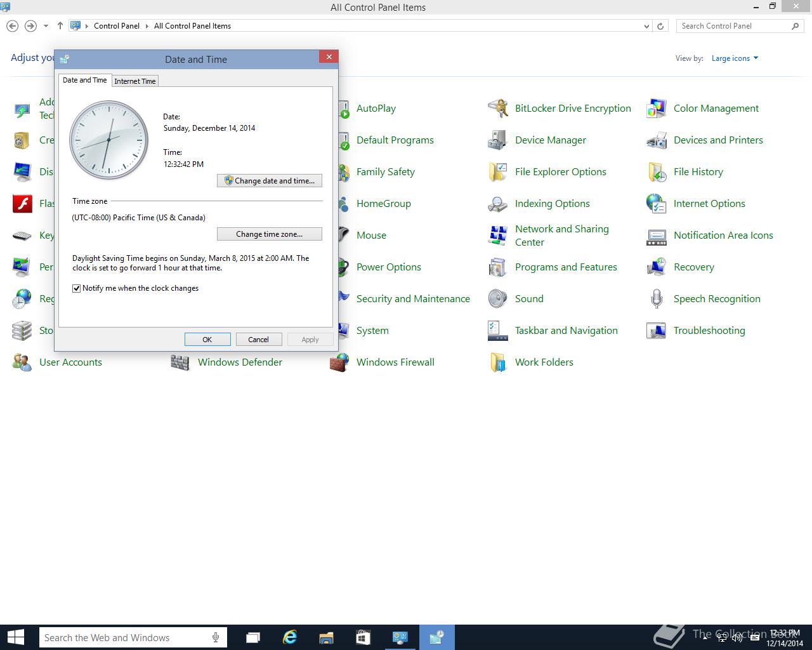Open the Color Management icon
This screenshot has height=650, width=812.
point(657,109)
